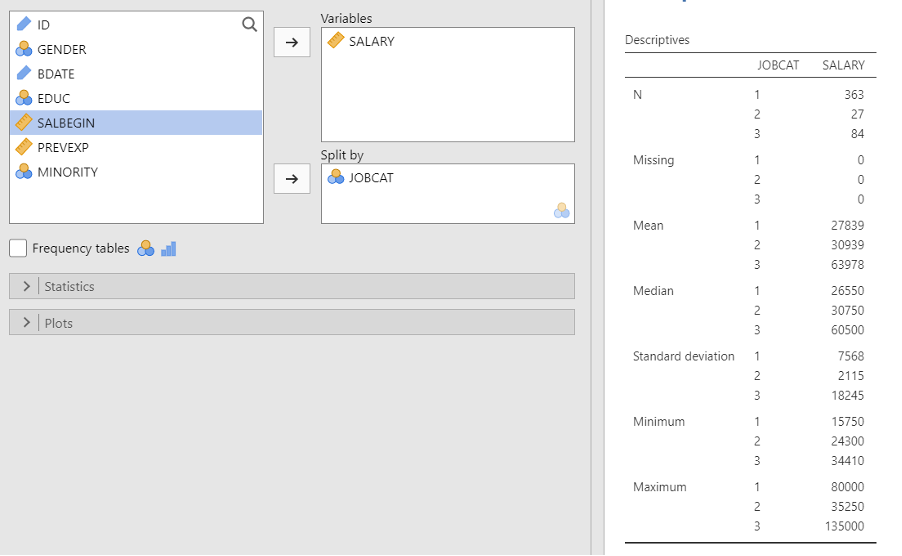Click MINORITY nominal variable icon
902x556 pixels.
24,171
